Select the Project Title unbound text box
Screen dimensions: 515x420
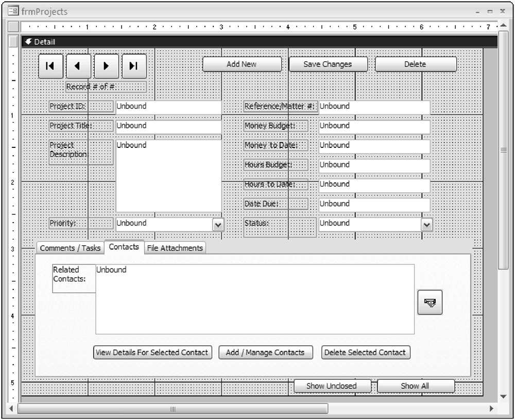click(168, 126)
